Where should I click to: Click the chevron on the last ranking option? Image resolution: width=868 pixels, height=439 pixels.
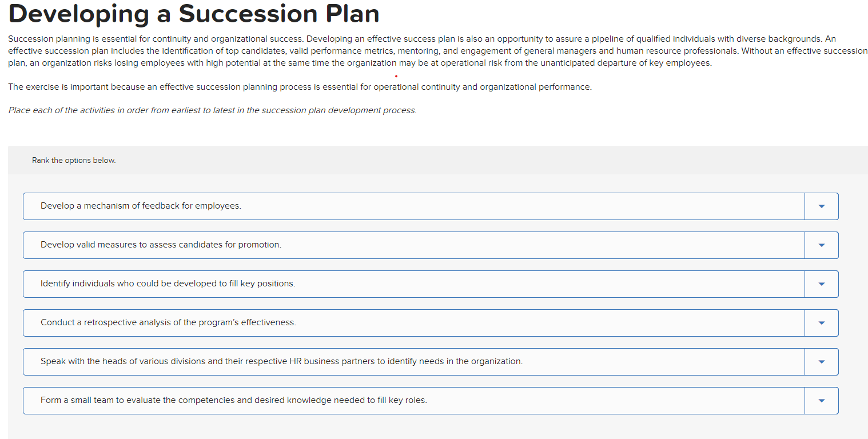click(822, 400)
